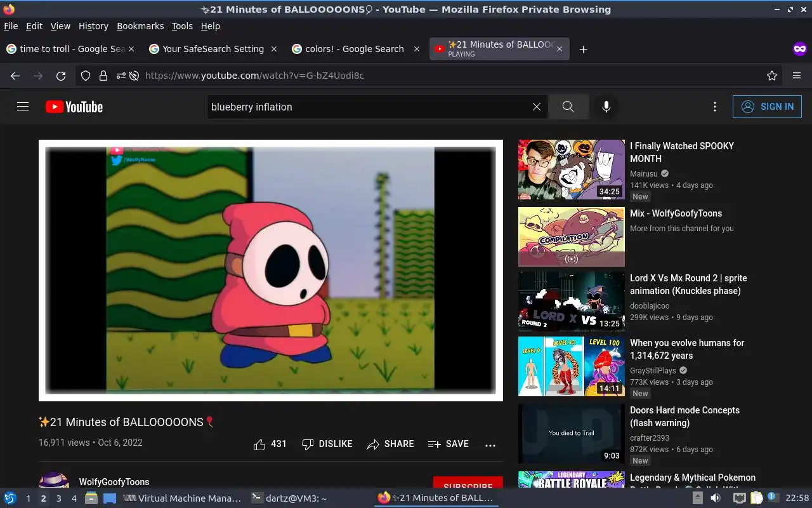
Task: Click the volume speaker tray icon
Action: [x=716, y=498]
